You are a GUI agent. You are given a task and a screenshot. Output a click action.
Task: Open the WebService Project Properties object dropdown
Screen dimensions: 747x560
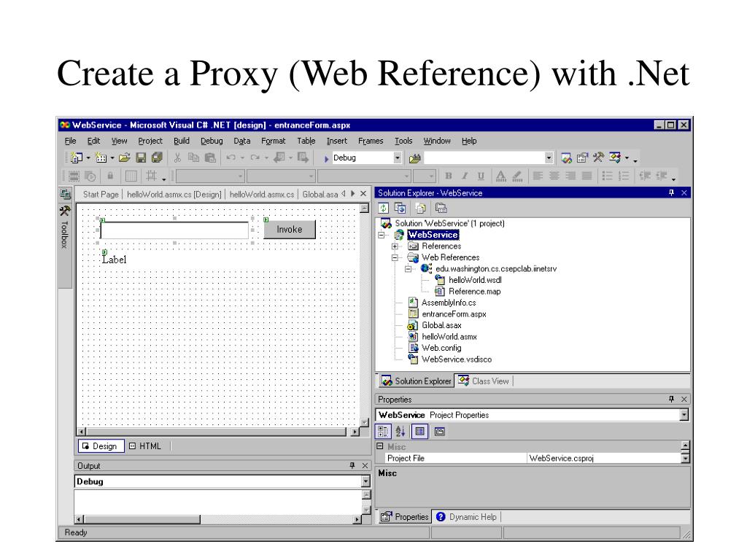pyautogui.click(x=684, y=415)
